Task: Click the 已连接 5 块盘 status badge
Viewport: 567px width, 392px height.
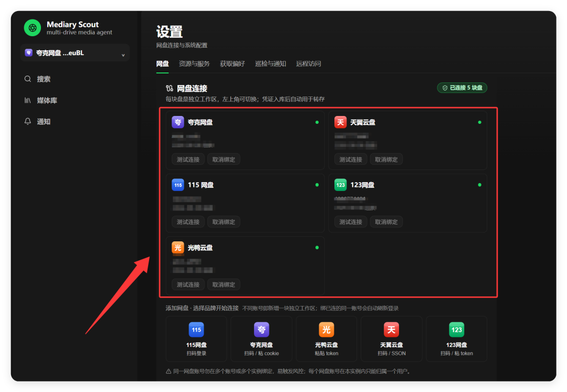Action: (462, 88)
